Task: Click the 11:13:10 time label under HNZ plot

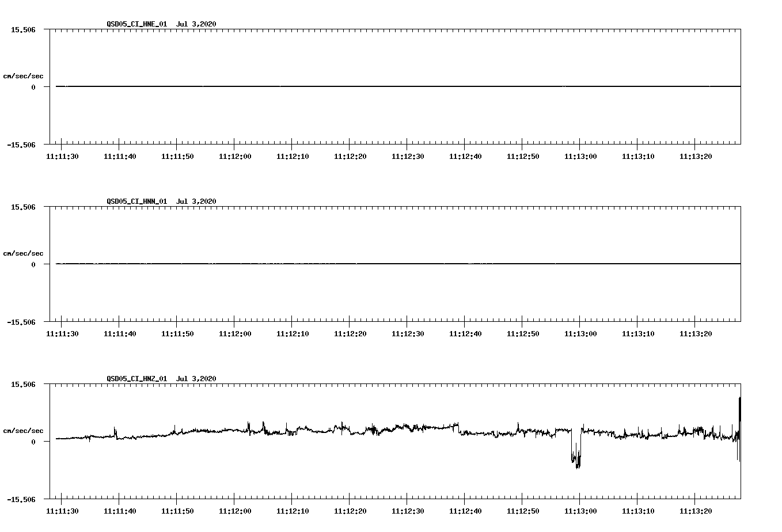Action: (638, 511)
